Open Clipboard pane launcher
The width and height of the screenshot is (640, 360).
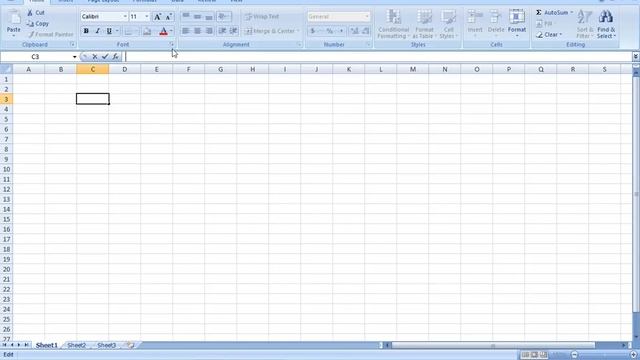pos(73,44)
